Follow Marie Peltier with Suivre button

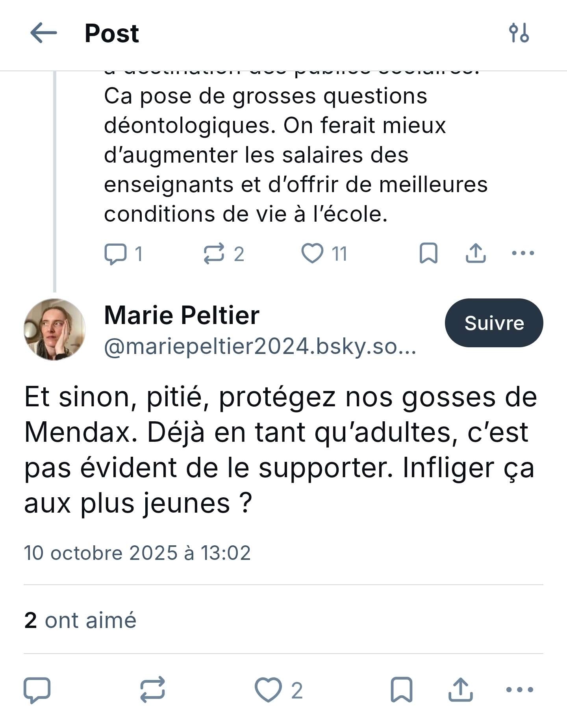pos(494,323)
